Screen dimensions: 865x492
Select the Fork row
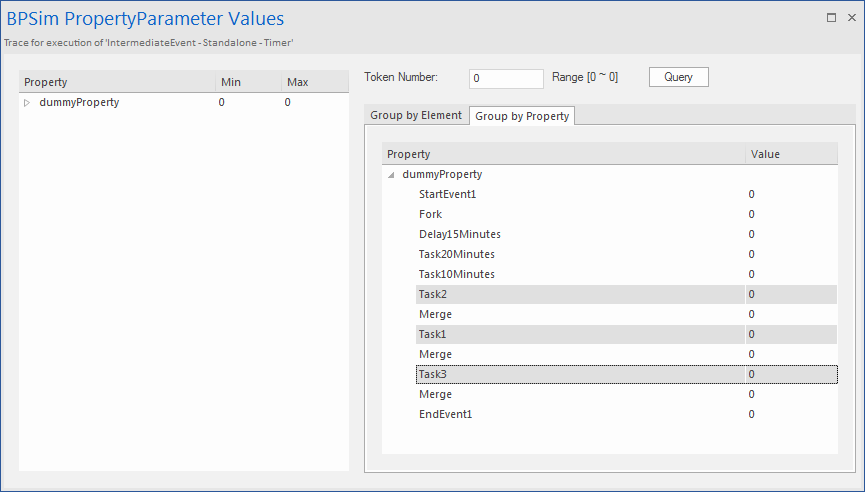point(430,214)
